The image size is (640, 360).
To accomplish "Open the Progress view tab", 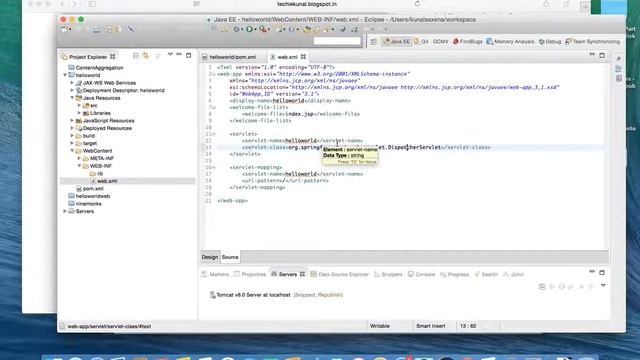I will click(455, 274).
